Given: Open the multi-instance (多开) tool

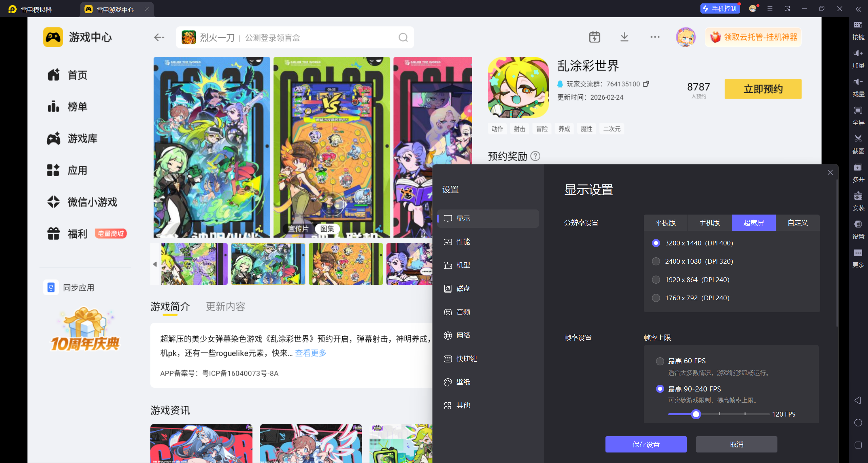Looking at the screenshot, I should tap(858, 167).
